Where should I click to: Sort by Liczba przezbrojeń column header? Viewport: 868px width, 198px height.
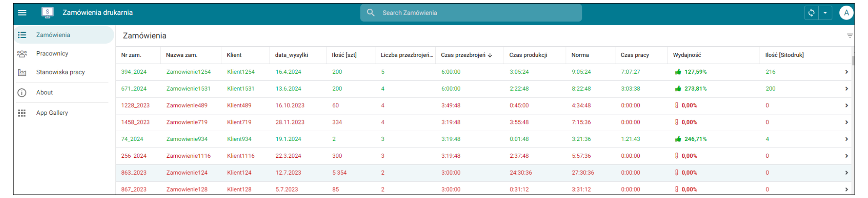pyautogui.click(x=407, y=55)
